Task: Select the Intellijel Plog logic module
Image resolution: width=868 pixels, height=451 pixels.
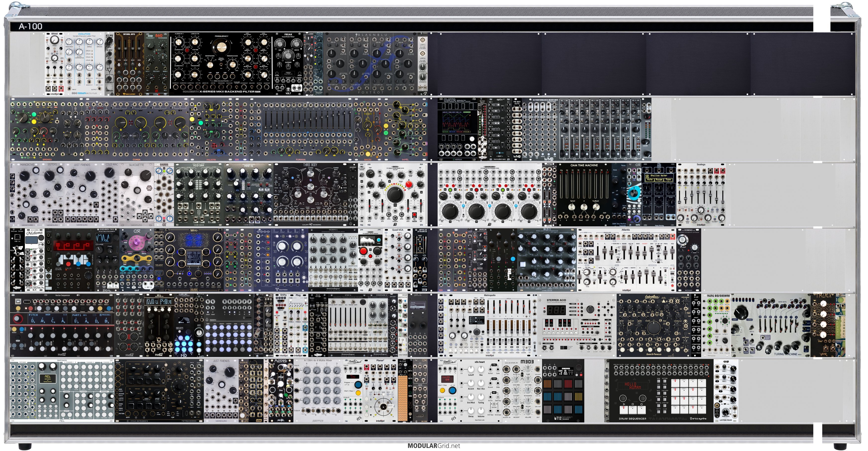Action: tap(298, 325)
